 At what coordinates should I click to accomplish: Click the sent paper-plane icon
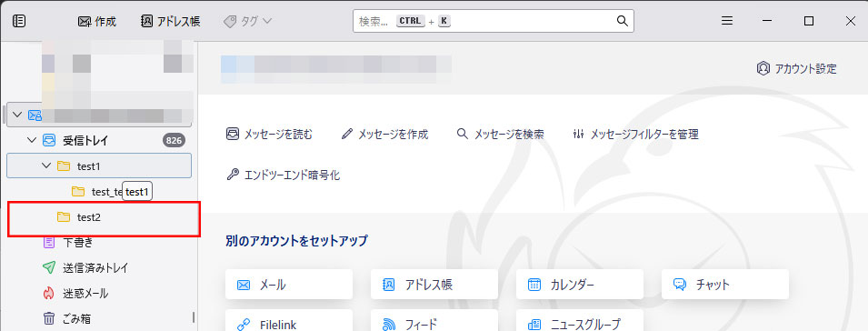(49, 268)
